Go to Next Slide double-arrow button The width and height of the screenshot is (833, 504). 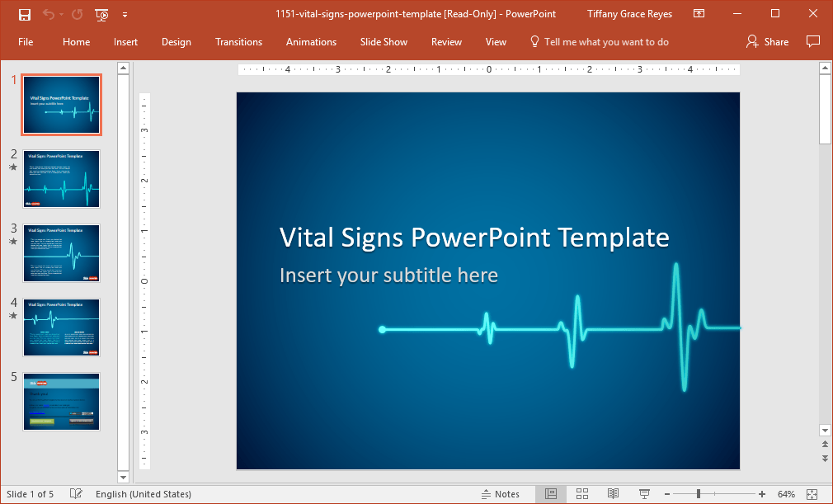pyautogui.click(x=825, y=458)
